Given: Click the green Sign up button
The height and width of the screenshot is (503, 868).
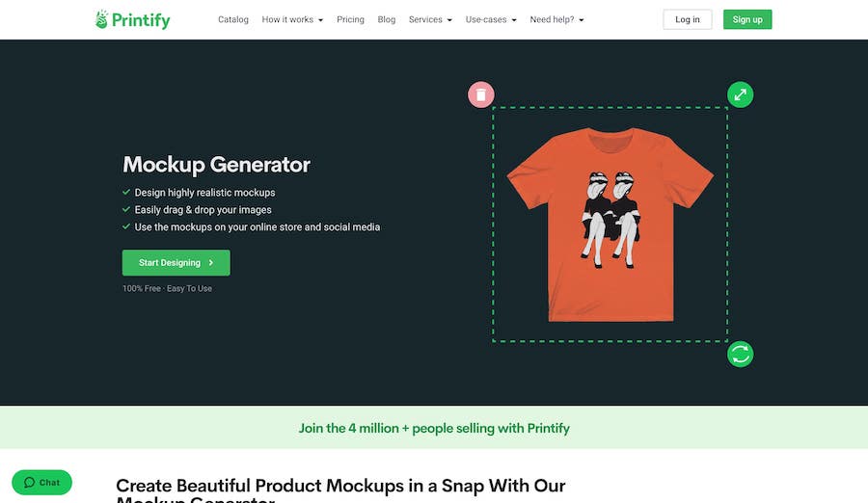Looking at the screenshot, I should point(747,19).
